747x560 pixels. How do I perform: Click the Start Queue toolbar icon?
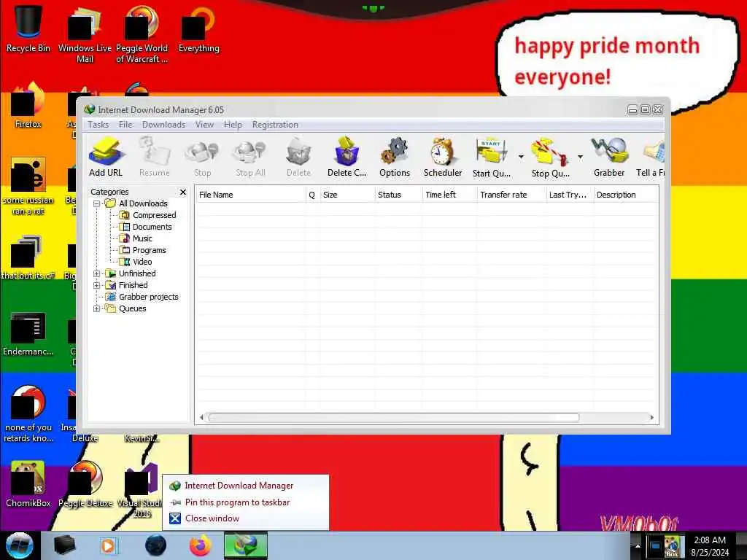(x=491, y=157)
